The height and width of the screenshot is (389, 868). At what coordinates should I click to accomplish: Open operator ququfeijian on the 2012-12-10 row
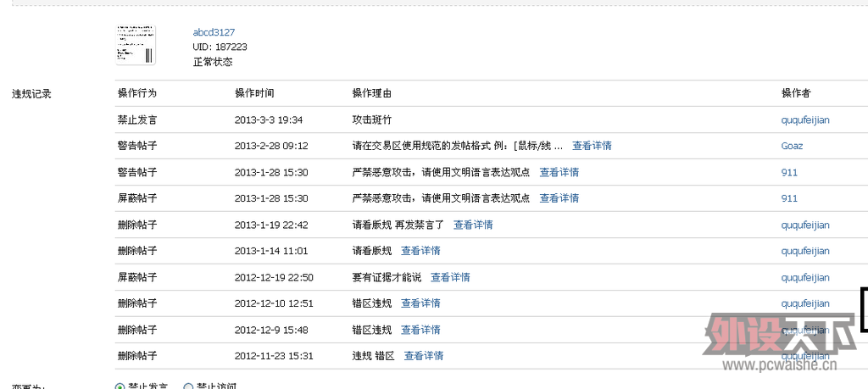click(805, 303)
